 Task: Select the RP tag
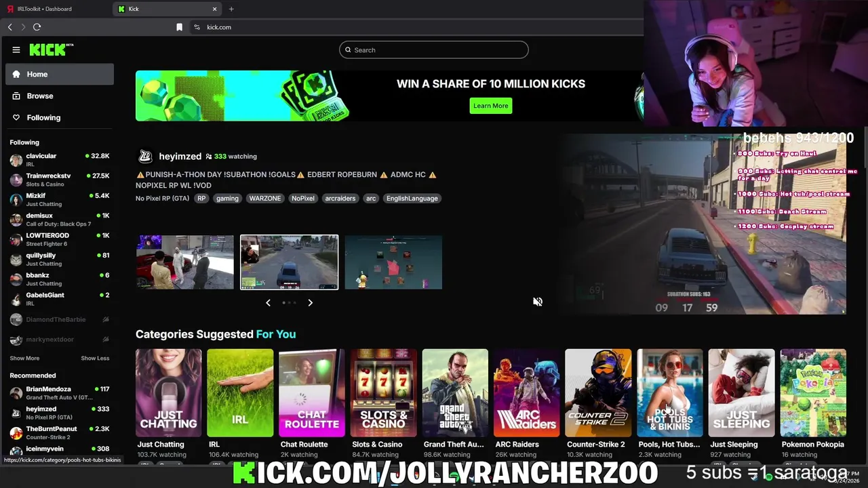[x=201, y=199]
